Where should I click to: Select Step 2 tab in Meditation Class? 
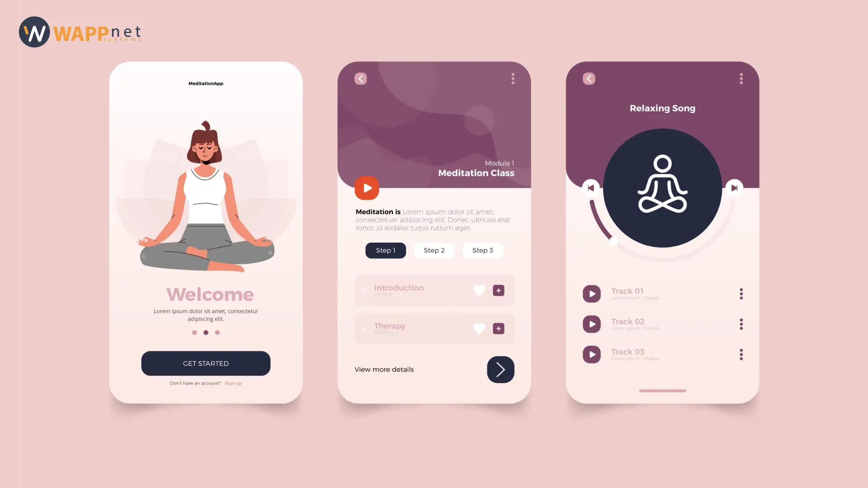point(434,250)
